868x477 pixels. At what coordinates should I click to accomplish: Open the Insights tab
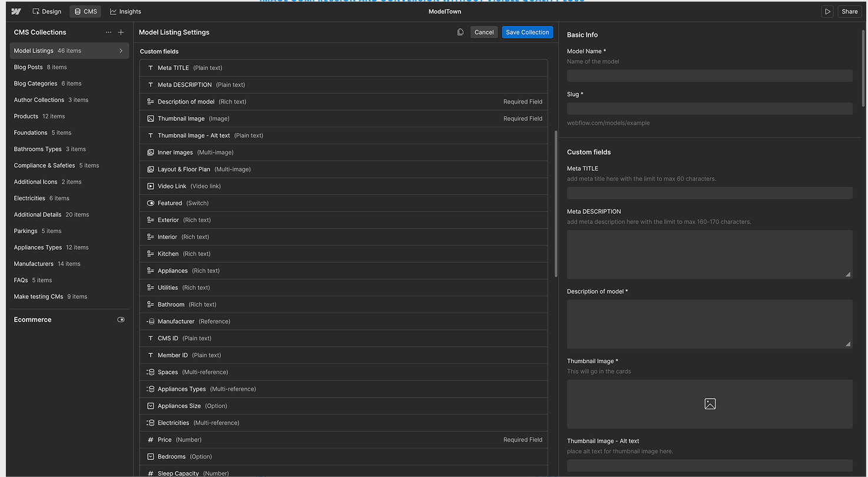pyautogui.click(x=125, y=11)
